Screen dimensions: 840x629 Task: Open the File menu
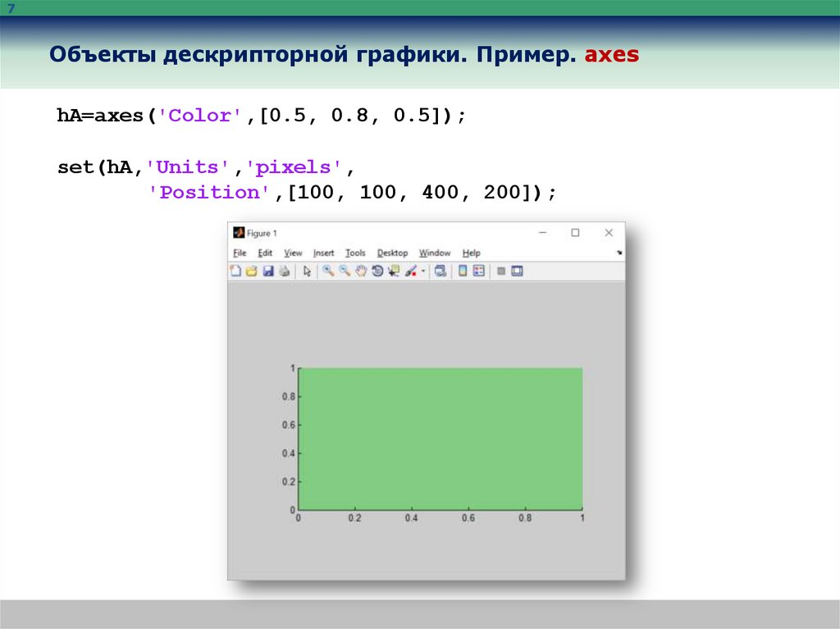tap(240, 253)
